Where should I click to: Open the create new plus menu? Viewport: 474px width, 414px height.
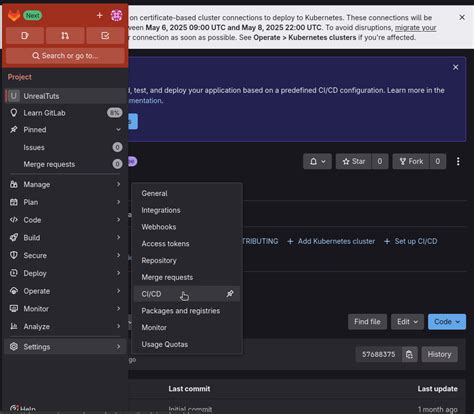coord(99,15)
